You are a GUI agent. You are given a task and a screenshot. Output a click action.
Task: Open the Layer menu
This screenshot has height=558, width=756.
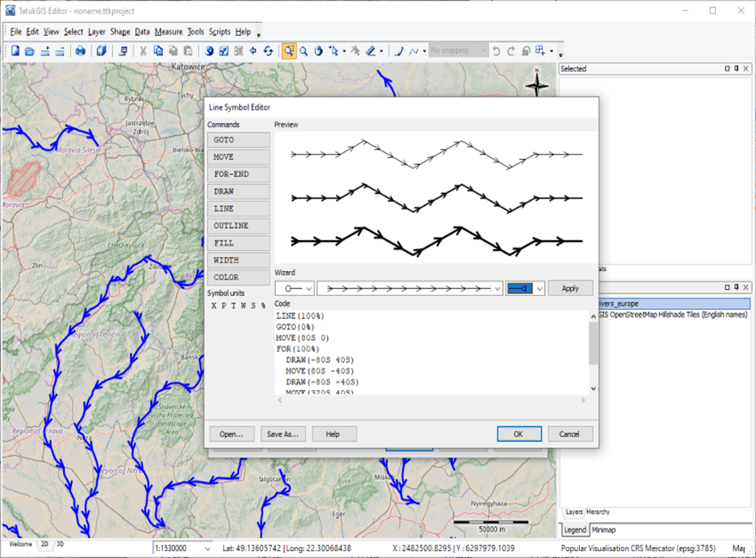[96, 32]
